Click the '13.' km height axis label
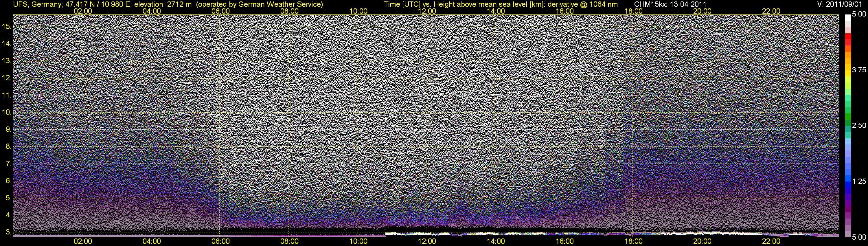Viewport: 868px width, 246px height. click(7, 61)
